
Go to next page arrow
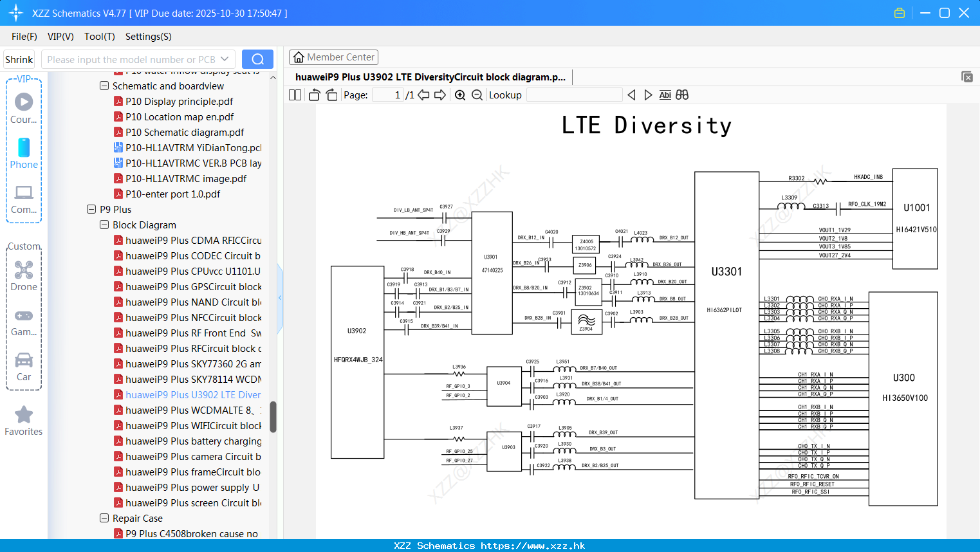point(440,95)
